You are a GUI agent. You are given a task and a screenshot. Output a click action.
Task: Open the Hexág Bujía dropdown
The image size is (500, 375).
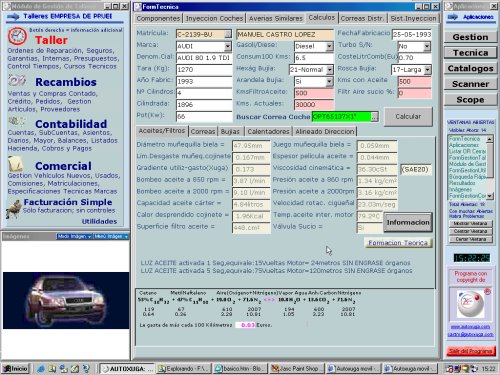tap(329, 69)
